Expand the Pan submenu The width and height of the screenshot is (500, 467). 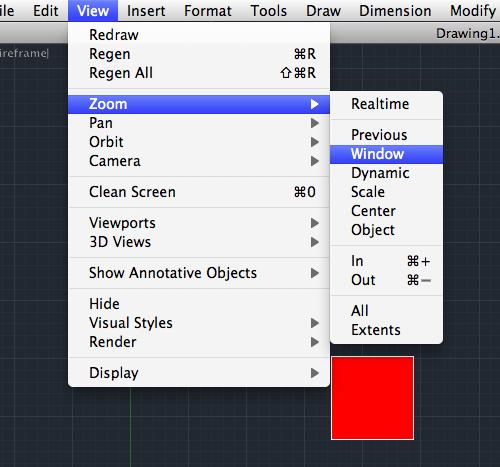click(x=199, y=123)
